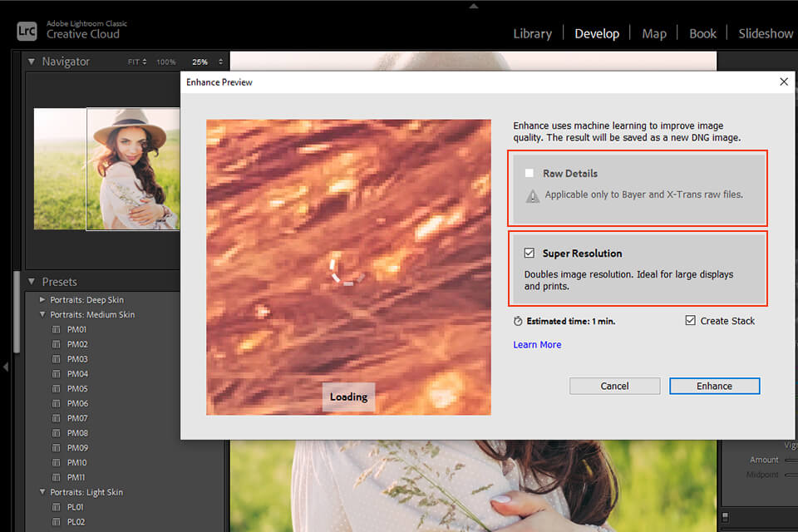Click the left panel scrollbar
Screen dimensions: 798x532
pyautogui.click(x=17, y=312)
